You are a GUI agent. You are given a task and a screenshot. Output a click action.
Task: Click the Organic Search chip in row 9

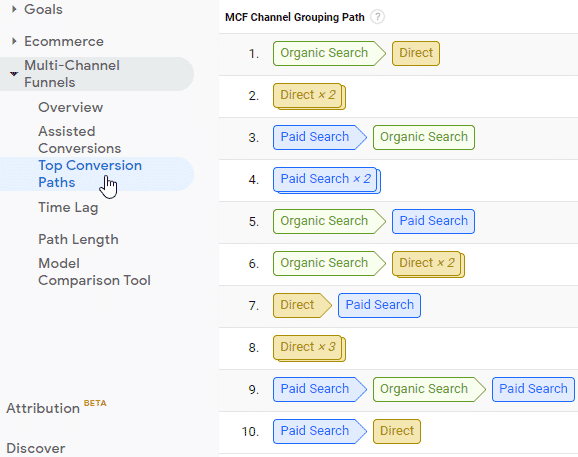(429, 389)
